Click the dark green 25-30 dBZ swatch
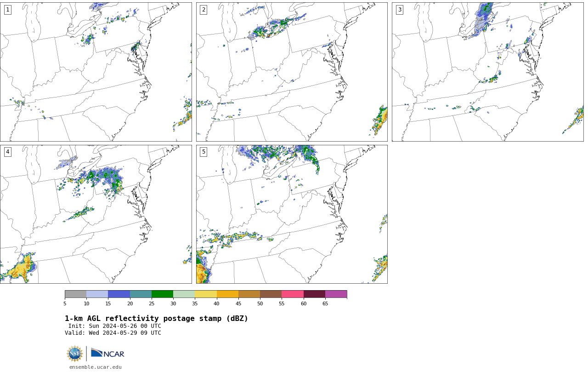This screenshot has height=372, width=588. click(x=162, y=294)
